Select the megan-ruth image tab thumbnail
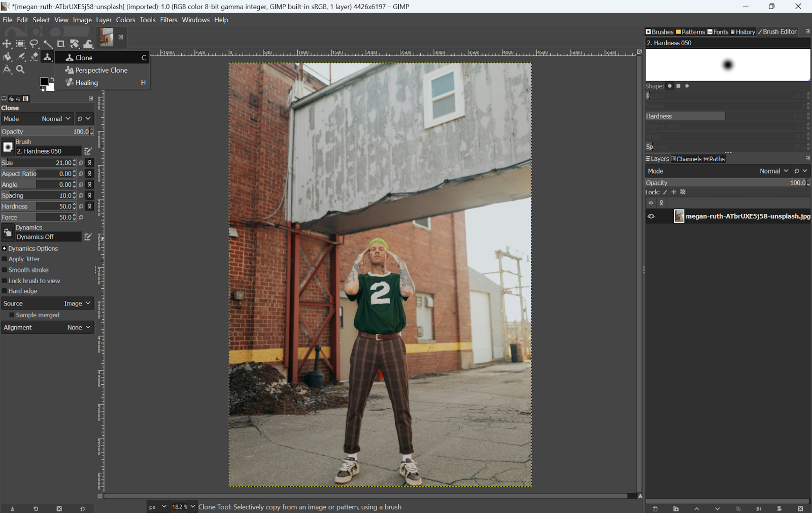Image resolution: width=812 pixels, height=513 pixels. 107,38
